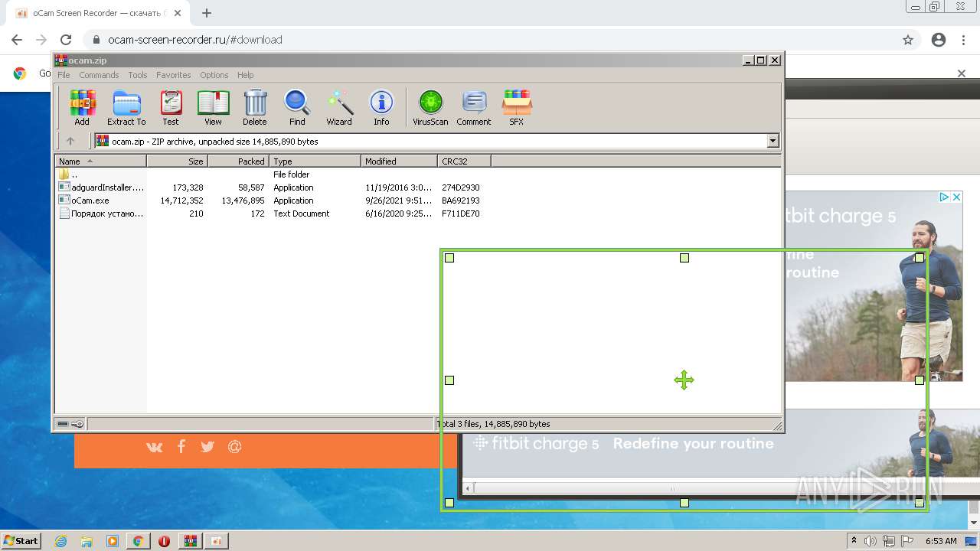Select the adguardInstaller file

[101, 187]
